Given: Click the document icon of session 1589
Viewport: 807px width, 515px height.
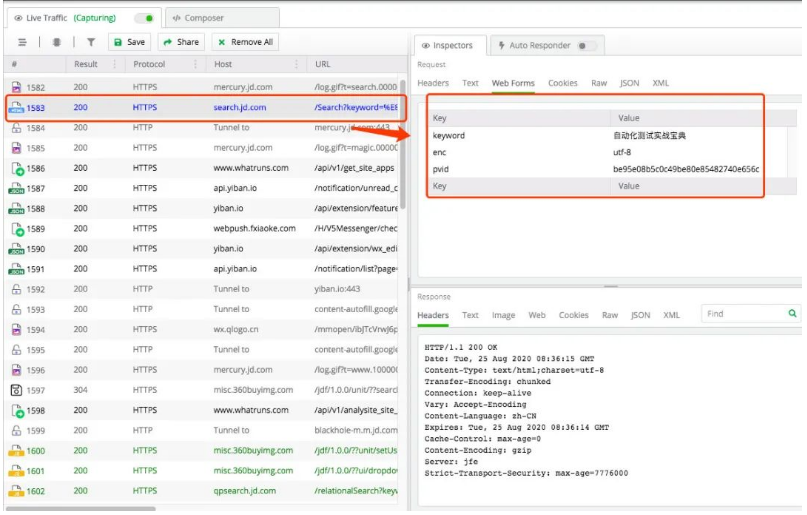Looking at the screenshot, I should 17,228.
